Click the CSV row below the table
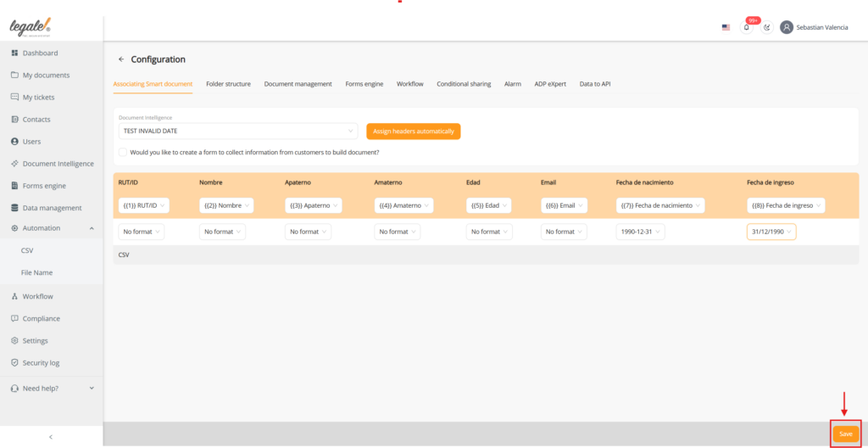Screen dimensions: 868x448 pyautogui.click(x=486, y=255)
